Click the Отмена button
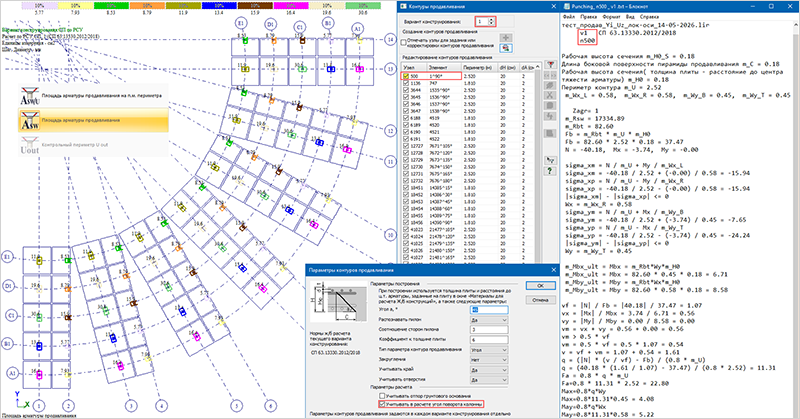The height and width of the screenshot is (419, 800). tap(540, 300)
